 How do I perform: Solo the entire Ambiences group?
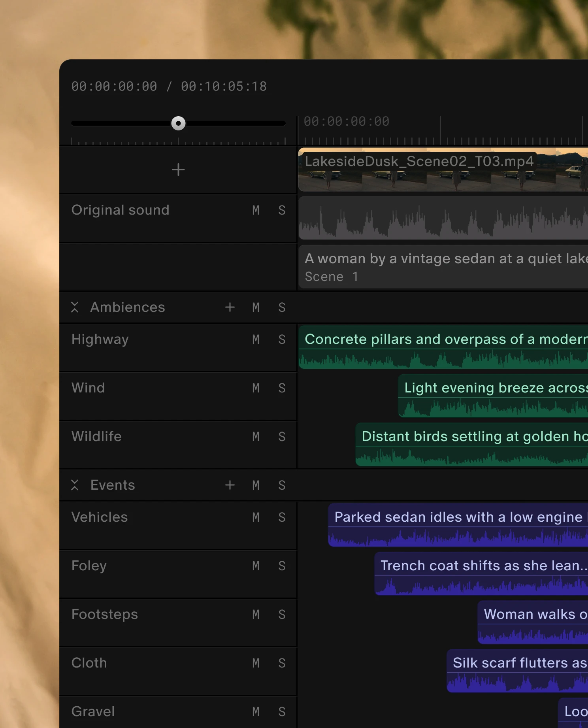282,307
